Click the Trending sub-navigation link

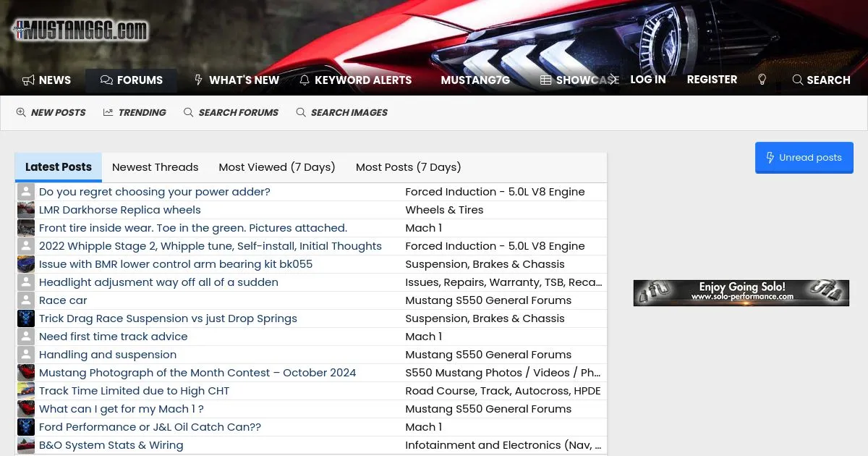tap(135, 113)
